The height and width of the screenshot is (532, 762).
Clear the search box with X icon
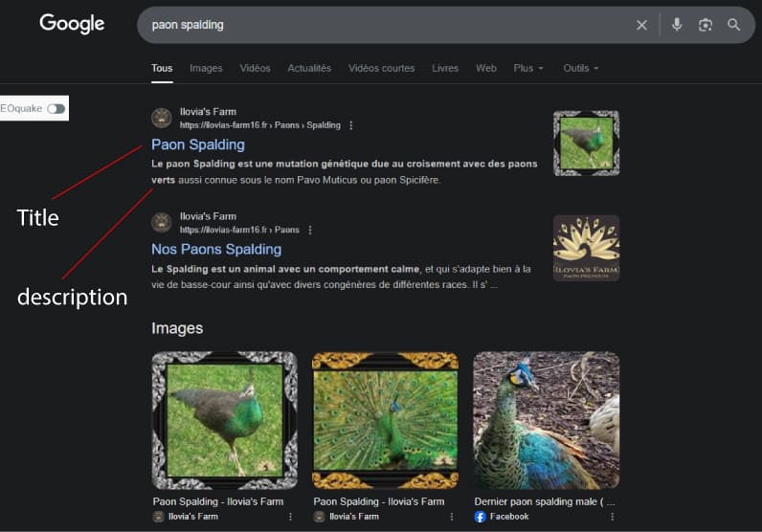[641, 25]
